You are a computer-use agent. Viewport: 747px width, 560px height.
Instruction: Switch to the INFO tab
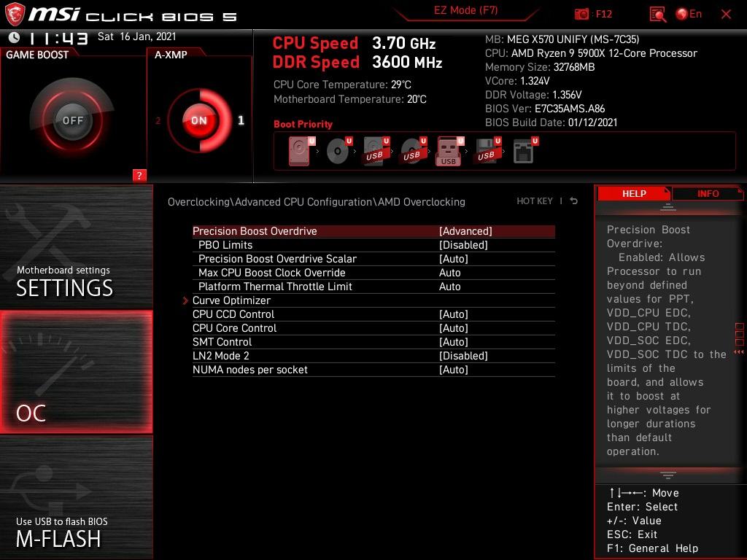pyautogui.click(x=708, y=193)
